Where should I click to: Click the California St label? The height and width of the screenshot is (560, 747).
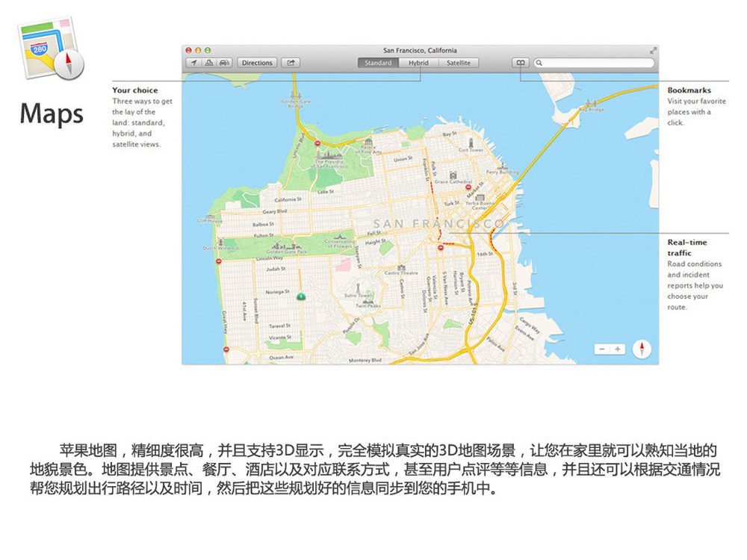(288, 199)
